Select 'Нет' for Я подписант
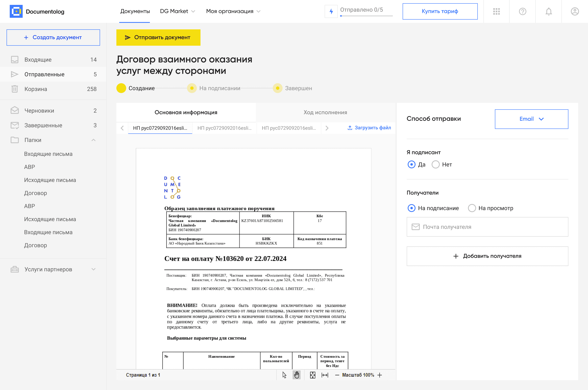Viewport: 588px width, 390px height. tap(435, 164)
